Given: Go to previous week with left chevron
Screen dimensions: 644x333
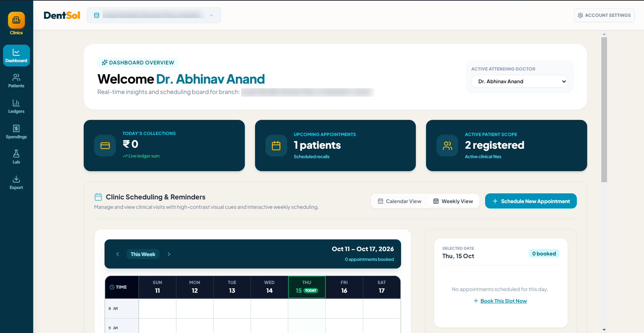Looking at the screenshot, I should [x=118, y=254].
